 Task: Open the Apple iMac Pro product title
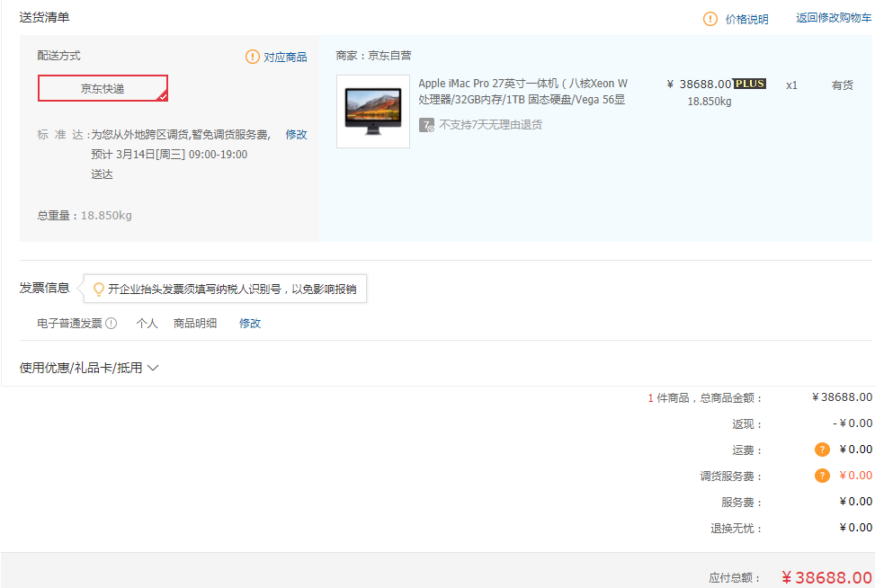(x=522, y=92)
